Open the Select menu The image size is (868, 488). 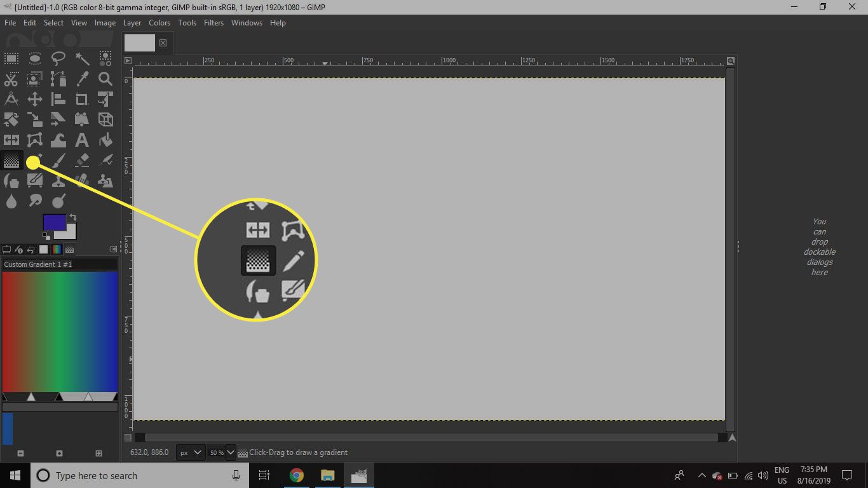point(53,23)
